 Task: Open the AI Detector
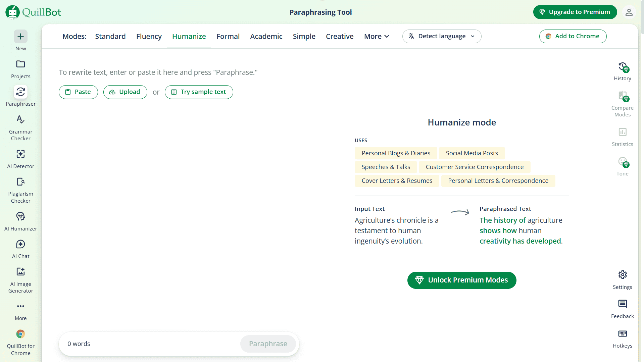[20, 159]
